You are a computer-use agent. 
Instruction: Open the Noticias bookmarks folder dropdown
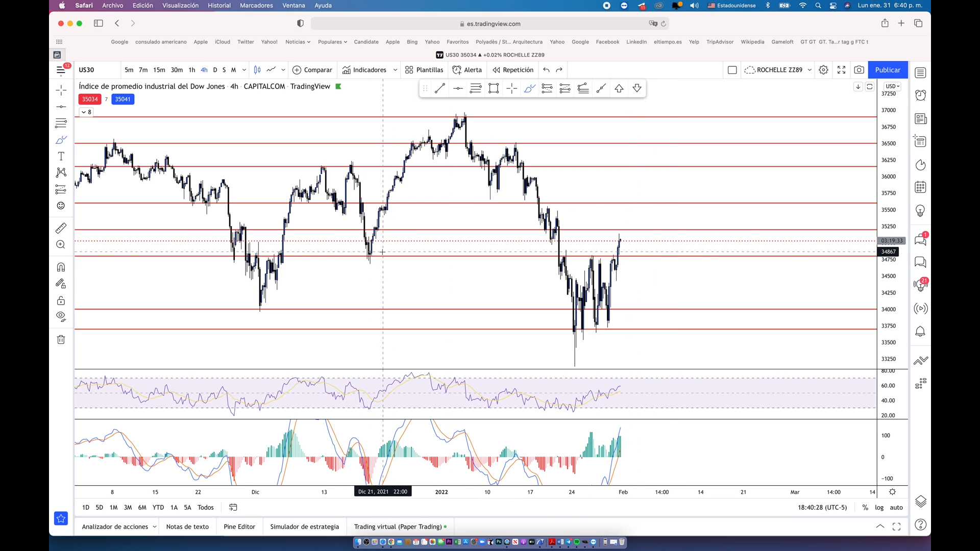pos(298,42)
